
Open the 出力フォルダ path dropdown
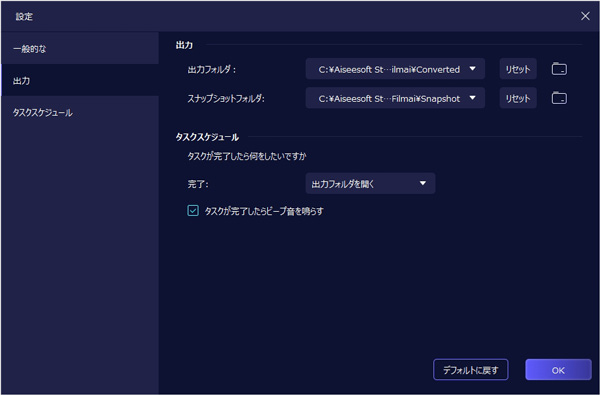click(x=395, y=69)
